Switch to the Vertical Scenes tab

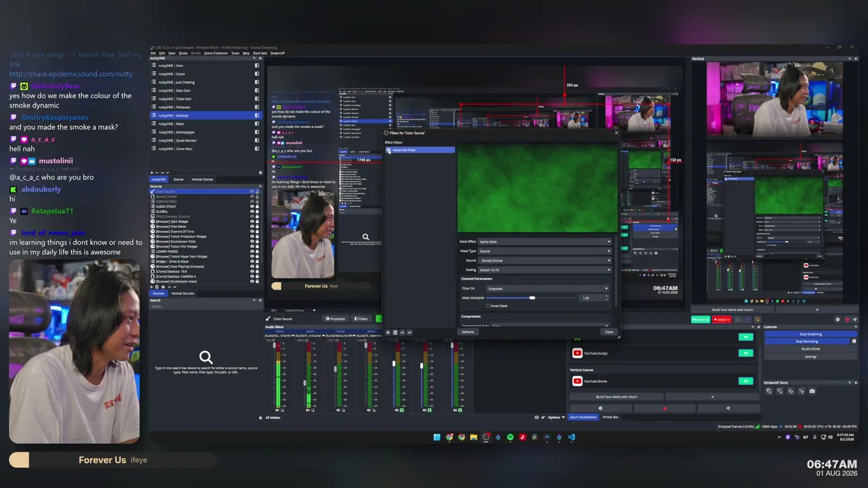(x=202, y=180)
